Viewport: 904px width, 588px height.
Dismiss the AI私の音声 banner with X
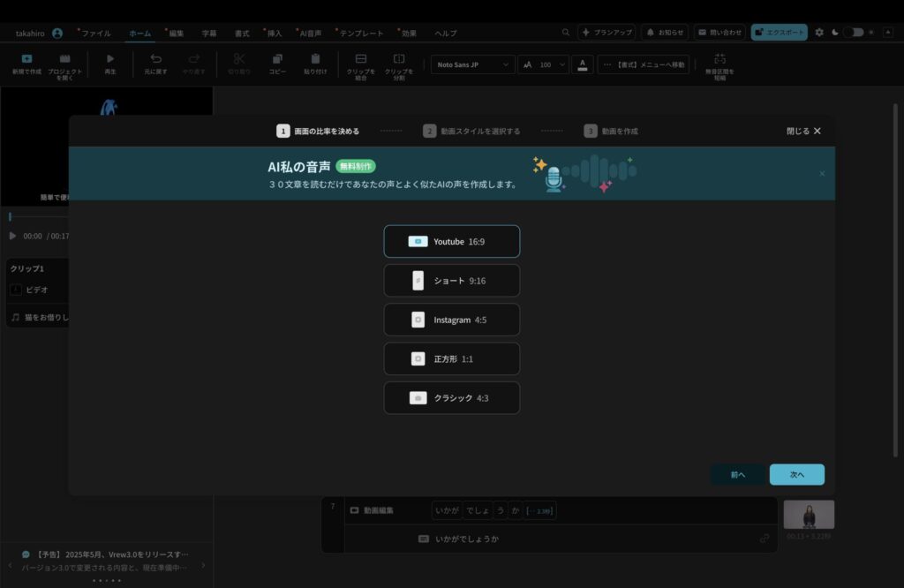coord(822,174)
